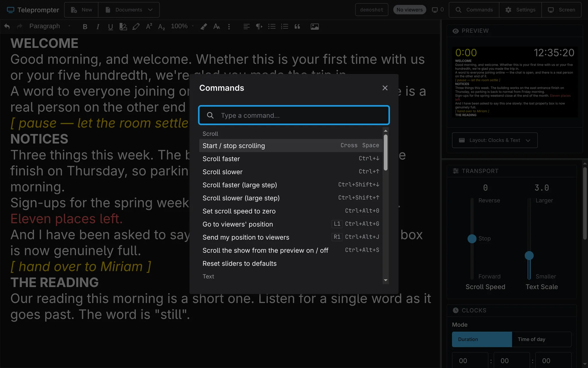This screenshot has height=368, width=588.
Task: Click the Transport sliders icon
Action: 456,171
